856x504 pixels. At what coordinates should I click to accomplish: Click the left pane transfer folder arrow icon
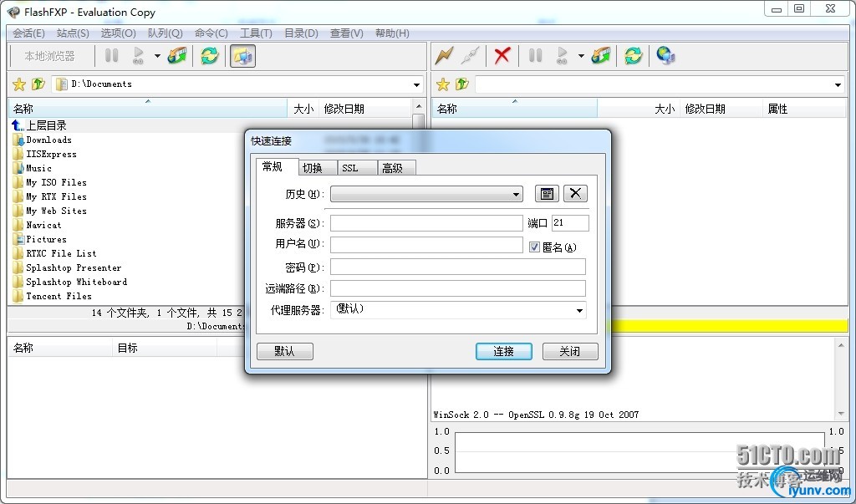[177, 56]
